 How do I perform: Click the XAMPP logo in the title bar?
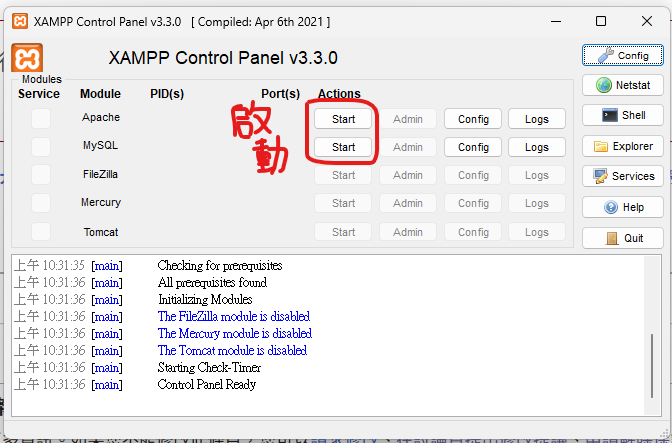pos(20,21)
